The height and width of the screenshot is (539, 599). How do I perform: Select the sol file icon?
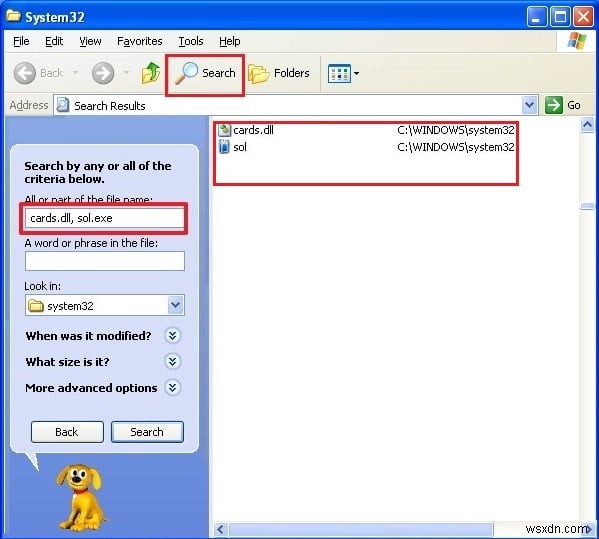[224, 147]
